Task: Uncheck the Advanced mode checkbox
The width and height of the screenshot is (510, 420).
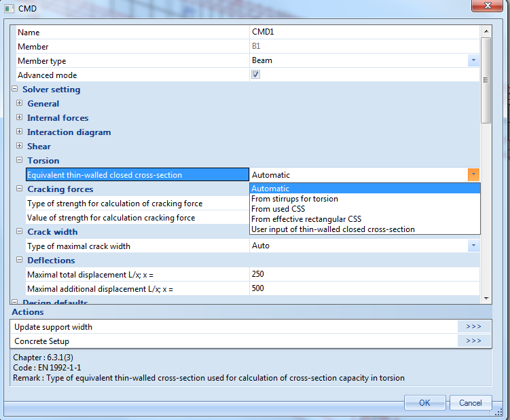Action: (x=256, y=75)
